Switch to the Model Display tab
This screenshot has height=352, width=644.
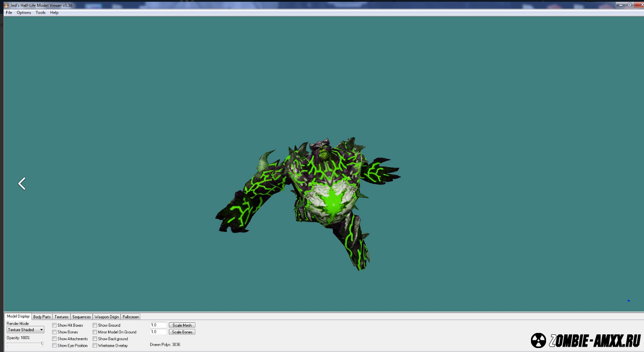coord(18,317)
